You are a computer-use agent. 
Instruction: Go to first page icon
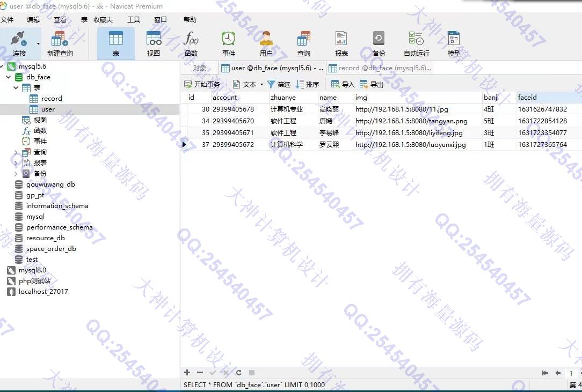[545, 373]
